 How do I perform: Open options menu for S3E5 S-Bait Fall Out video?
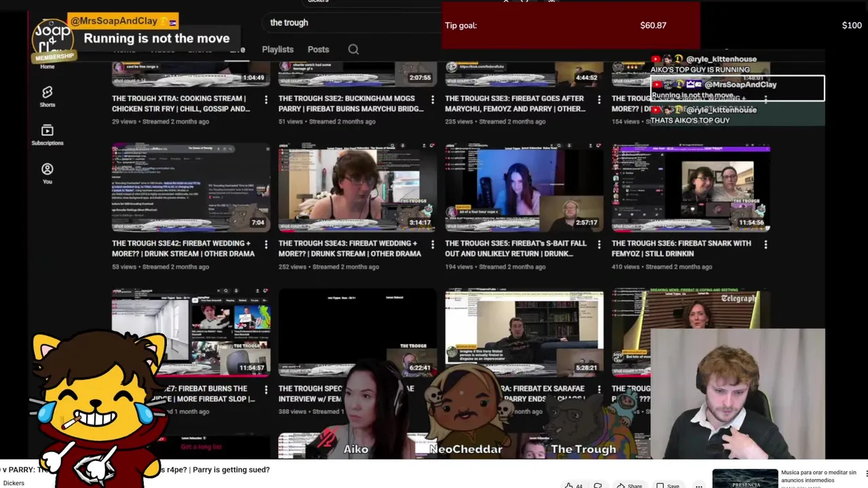pos(599,244)
